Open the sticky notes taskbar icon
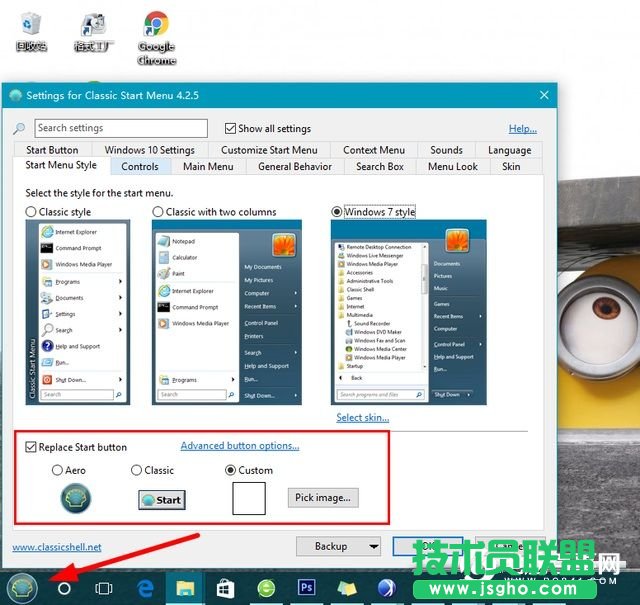Image resolution: width=640 pixels, height=605 pixels. pos(347,588)
